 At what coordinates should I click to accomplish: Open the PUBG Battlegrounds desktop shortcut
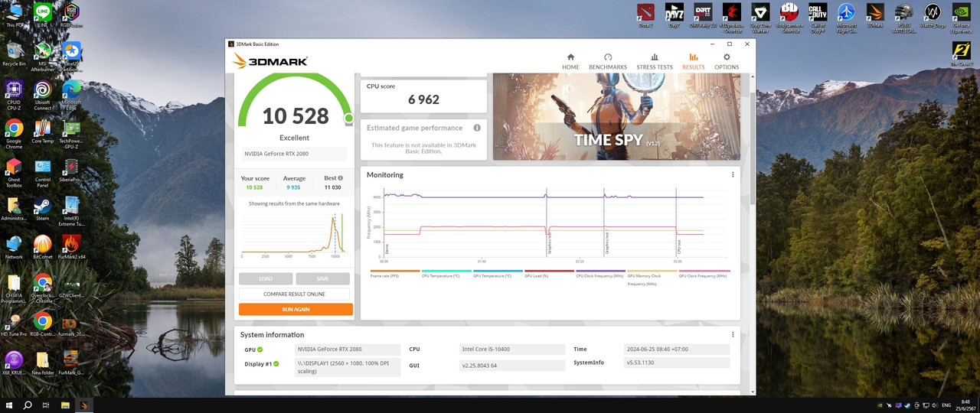(x=903, y=18)
